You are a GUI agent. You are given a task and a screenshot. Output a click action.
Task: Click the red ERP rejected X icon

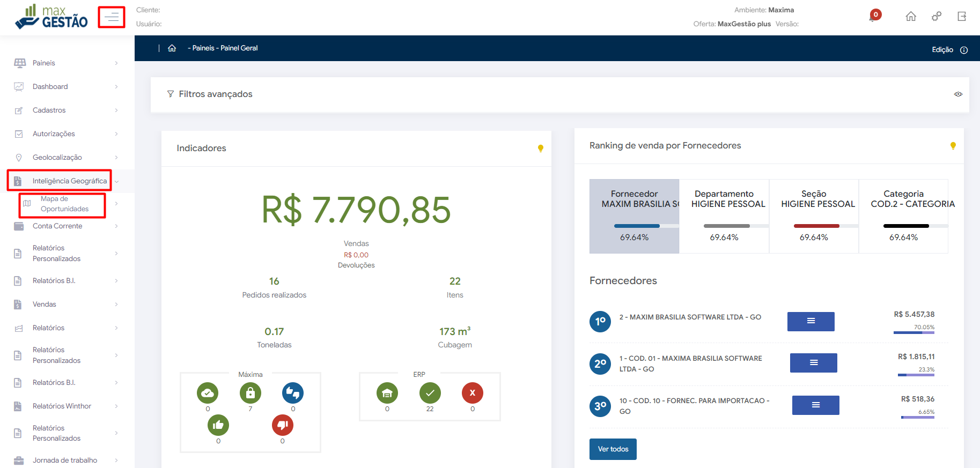tap(472, 393)
